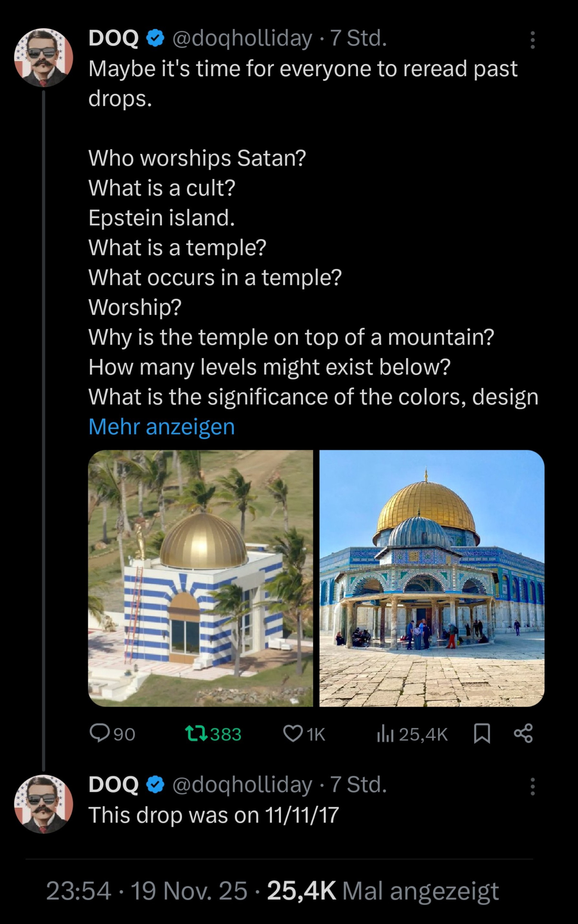Click the DOQ display name in first tweet

click(113, 39)
